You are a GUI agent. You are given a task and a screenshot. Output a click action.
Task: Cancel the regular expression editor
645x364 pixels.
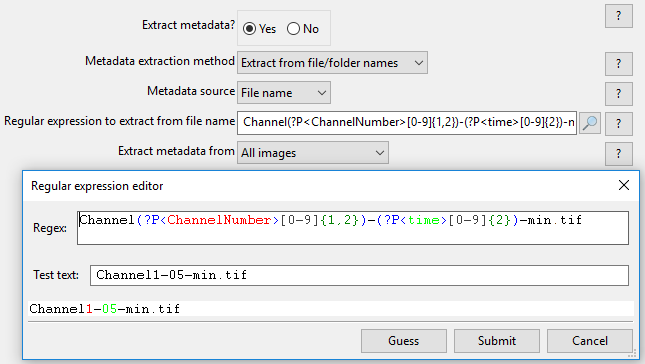[590, 341]
